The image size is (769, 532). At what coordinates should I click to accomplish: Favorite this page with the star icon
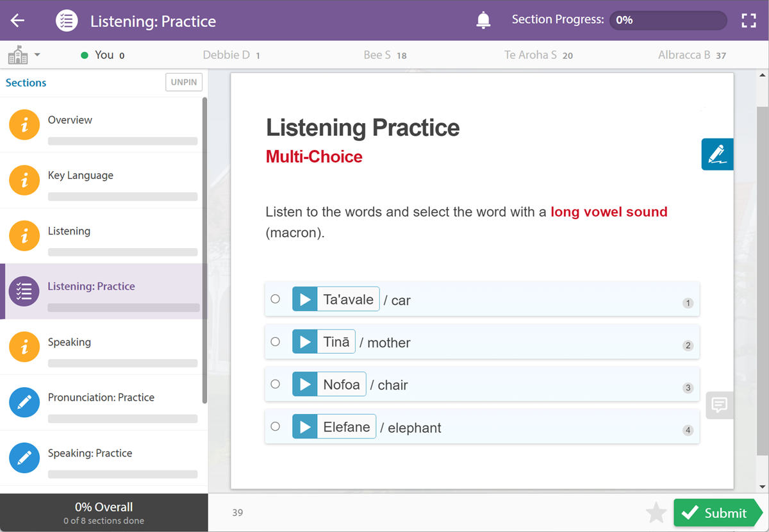[656, 513]
